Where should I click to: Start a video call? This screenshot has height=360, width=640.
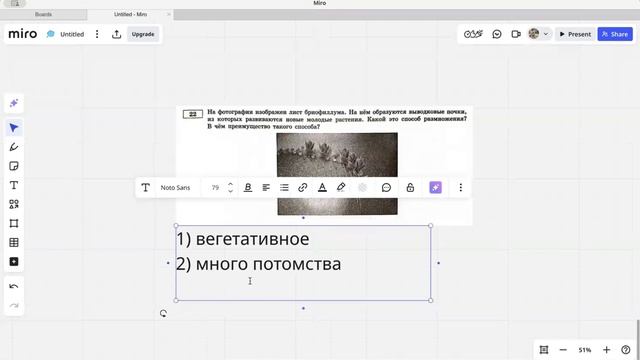tap(516, 34)
